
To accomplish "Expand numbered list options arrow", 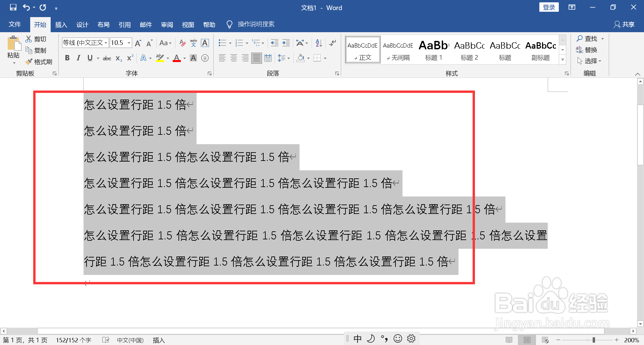I will click(x=247, y=43).
